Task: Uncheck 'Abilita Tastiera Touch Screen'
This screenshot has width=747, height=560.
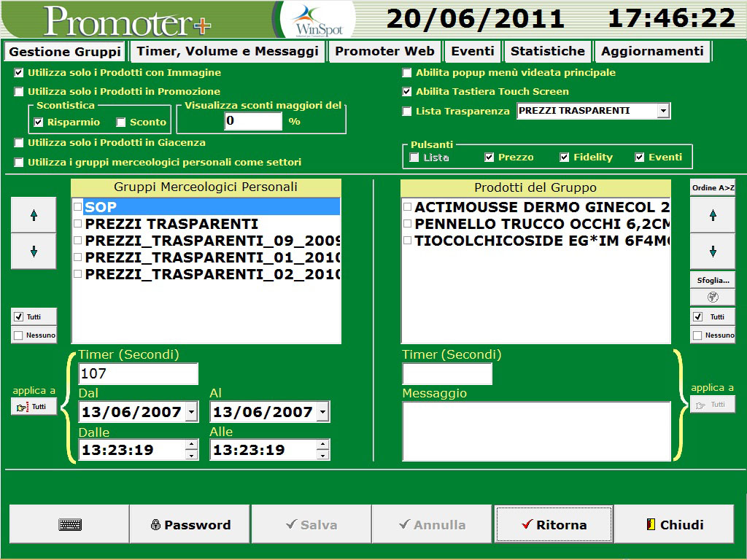Action: click(x=407, y=92)
